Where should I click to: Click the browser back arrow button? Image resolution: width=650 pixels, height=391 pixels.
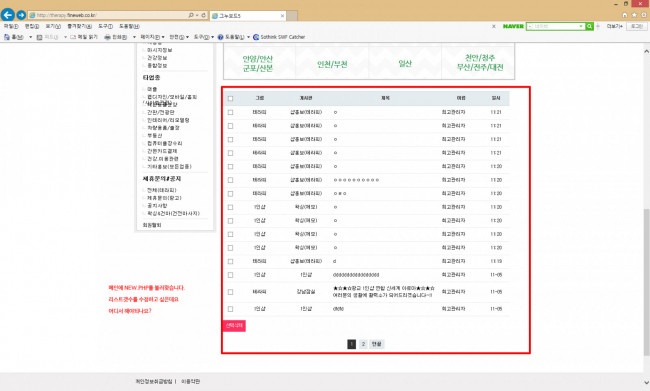point(7,15)
